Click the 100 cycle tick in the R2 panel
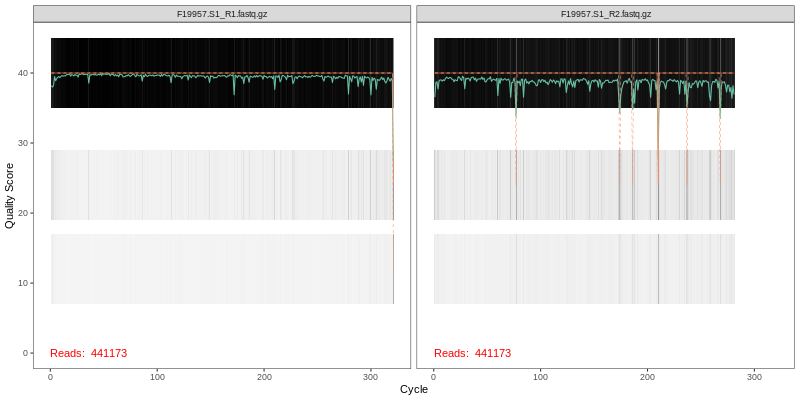Image resolution: width=800 pixels, height=400 pixels. 540,377
